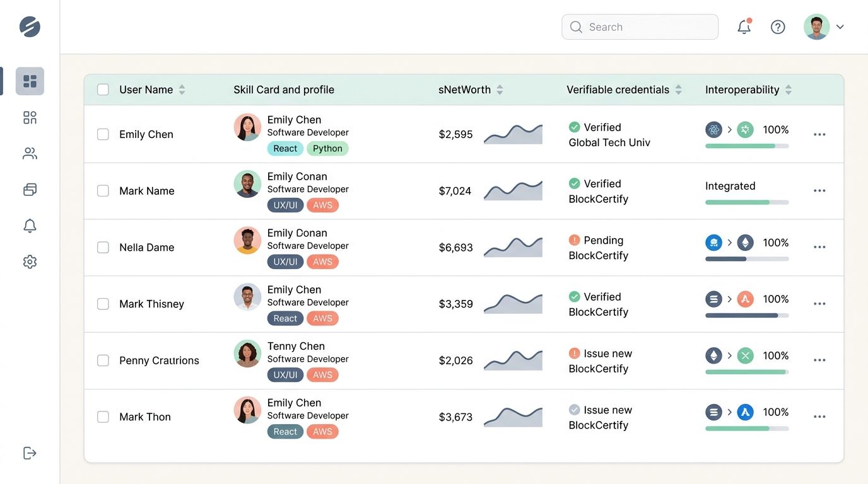Click Emily Chen row interoperability progress bar
The width and height of the screenshot is (868, 484).
[x=747, y=146]
